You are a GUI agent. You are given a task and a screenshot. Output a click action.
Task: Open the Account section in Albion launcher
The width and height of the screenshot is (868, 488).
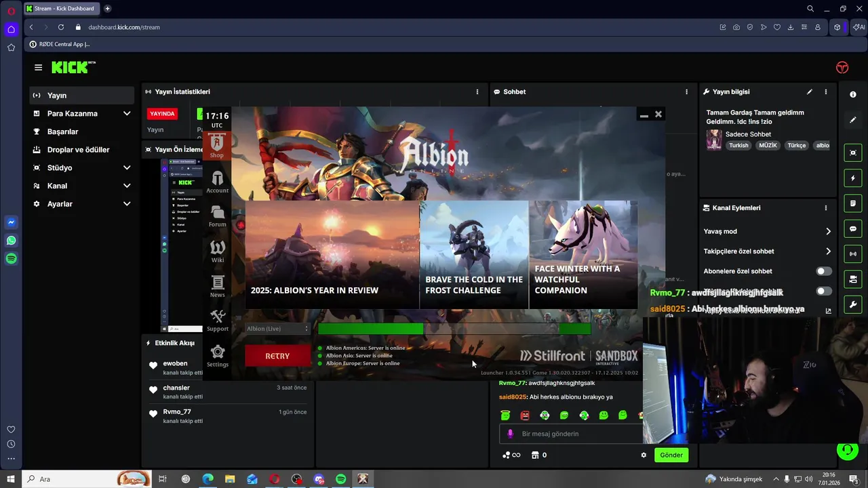point(217,182)
